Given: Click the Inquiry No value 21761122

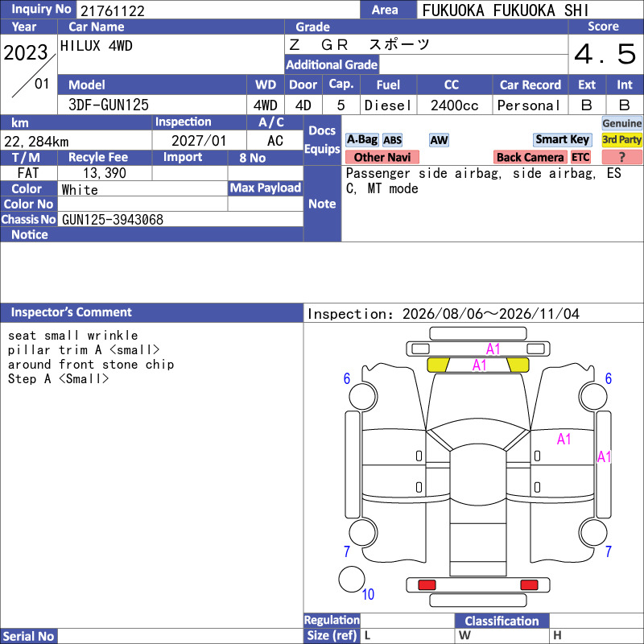Looking at the screenshot, I should pos(113,11).
